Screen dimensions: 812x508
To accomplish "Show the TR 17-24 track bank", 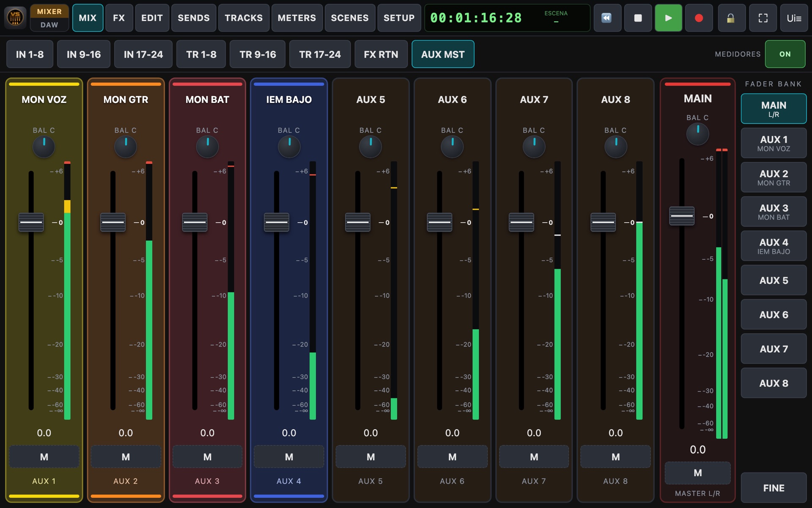I will [x=320, y=54].
